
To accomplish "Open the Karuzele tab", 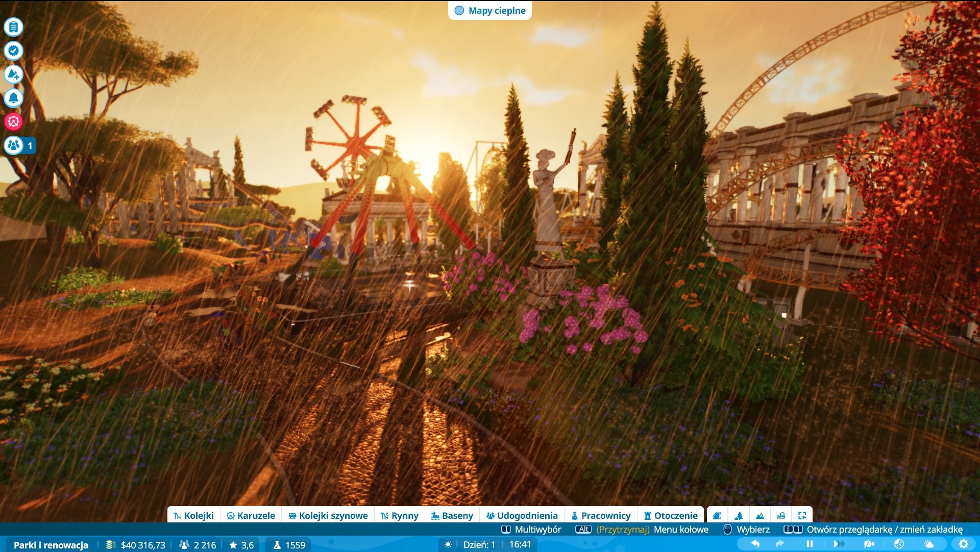I will point(250,516).
